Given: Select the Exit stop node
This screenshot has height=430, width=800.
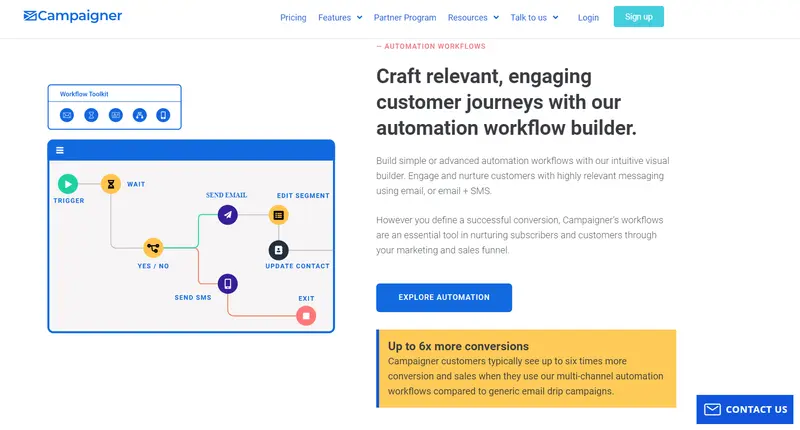Looking at the screenshot, I should [306, 315].
